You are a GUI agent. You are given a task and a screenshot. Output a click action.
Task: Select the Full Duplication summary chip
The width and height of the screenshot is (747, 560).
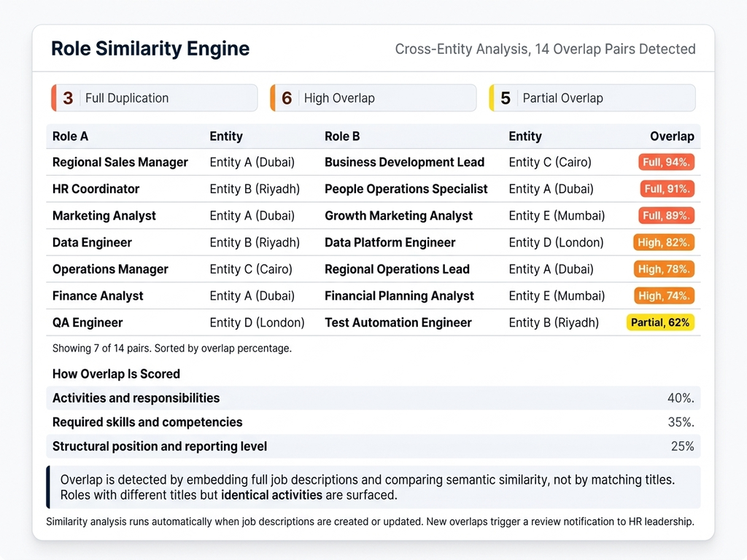[154, 98]
